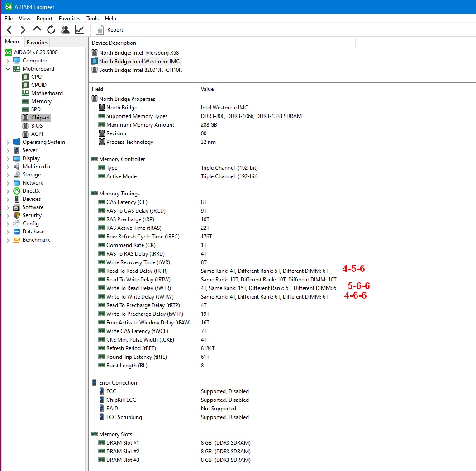The height and width of the screenshot is (471, 476).
Task: Select the Devices tree item
Action: click(32, 199)
